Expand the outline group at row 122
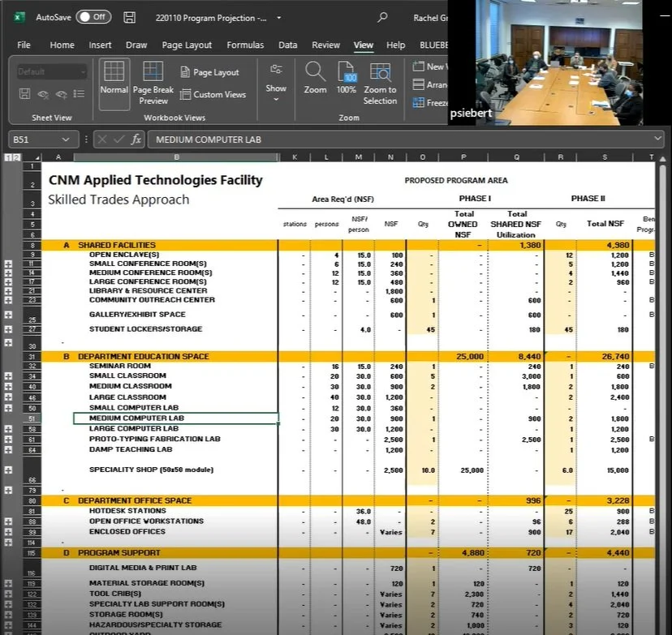 pyautogui.click(x=8, y=594)
